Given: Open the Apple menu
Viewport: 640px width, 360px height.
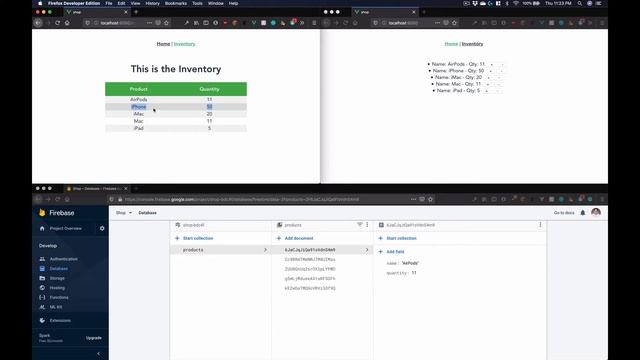Looking at the screenshot, I should click(x=40, y=3).
